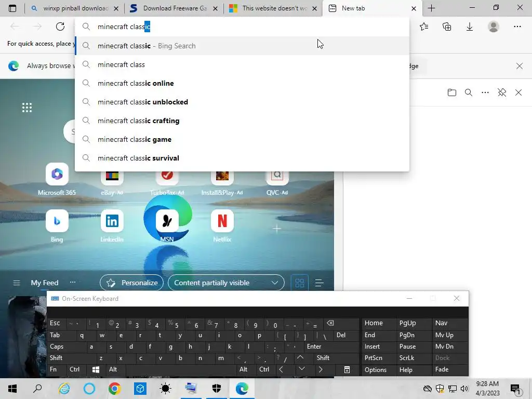
Task: Open notification center in taskbar
Action: pyautogui.click(x=515, y=389)
